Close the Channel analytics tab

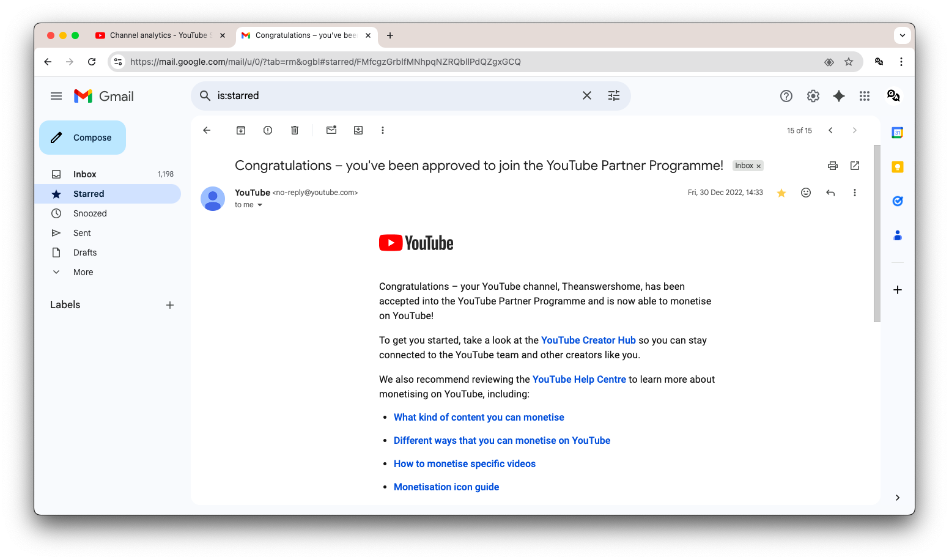[223, 35]
